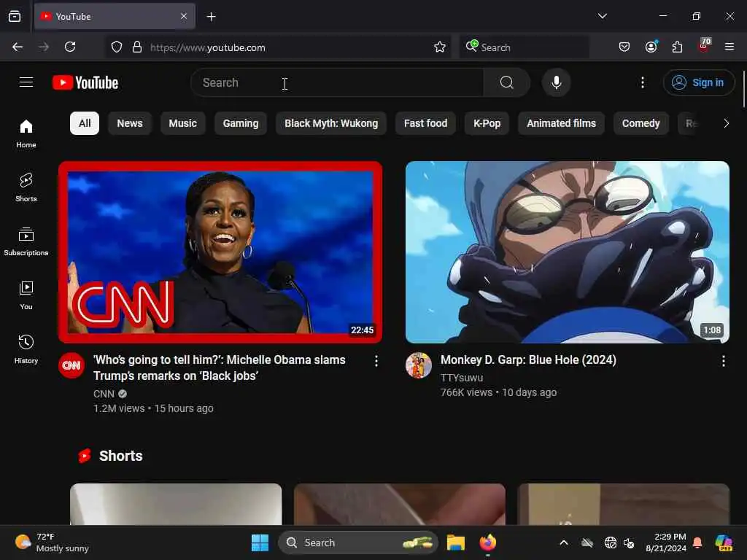Viewport: 747px width, 560px height.
Task: Open TTYsuwu channel avatar
Action: point(418,365)
